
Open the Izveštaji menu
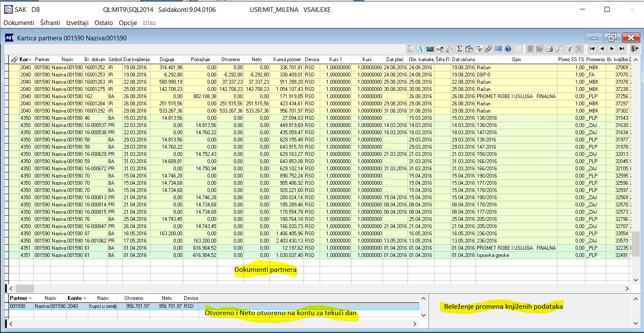click(x=77, y=23)
